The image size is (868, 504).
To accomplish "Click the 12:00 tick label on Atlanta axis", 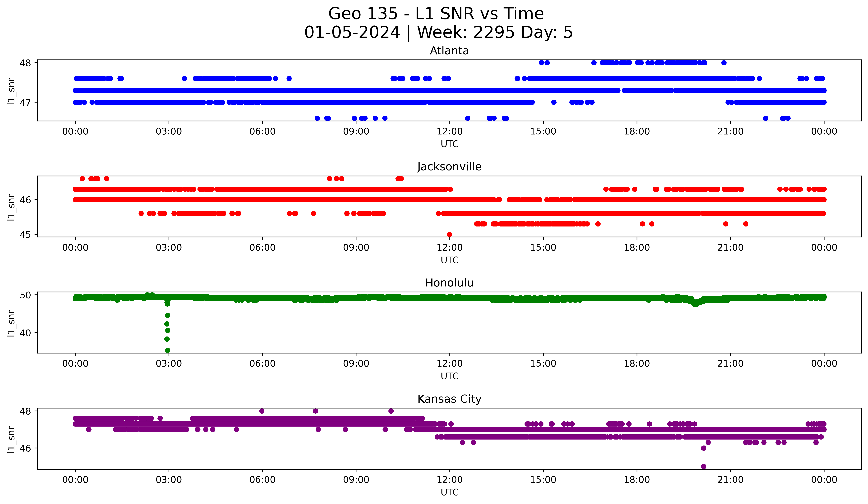I will tap(449, 132).
